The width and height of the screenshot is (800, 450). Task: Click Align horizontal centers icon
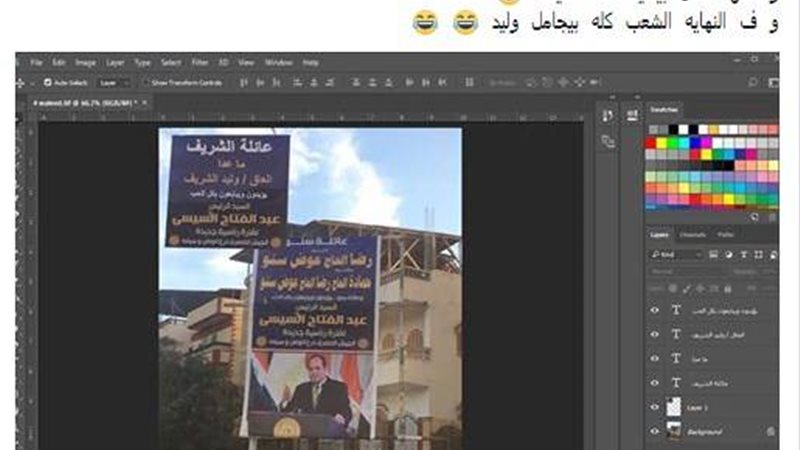pos(314,82)
